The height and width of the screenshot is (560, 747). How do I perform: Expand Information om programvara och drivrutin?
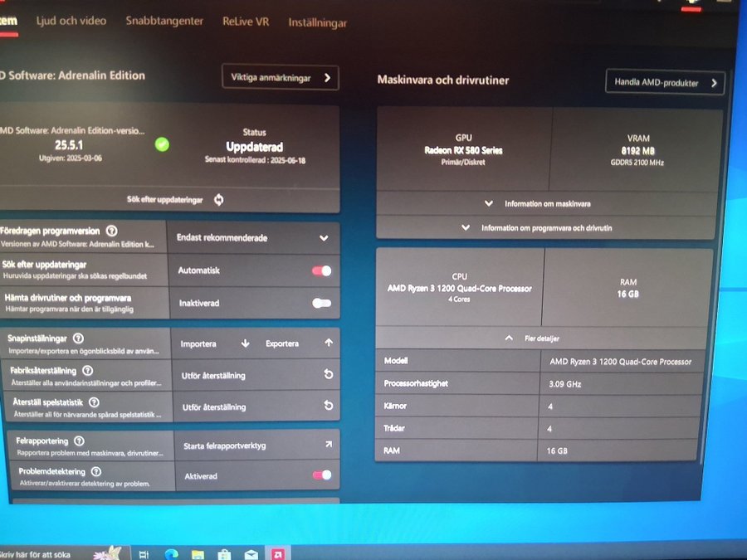click(545, 227)
